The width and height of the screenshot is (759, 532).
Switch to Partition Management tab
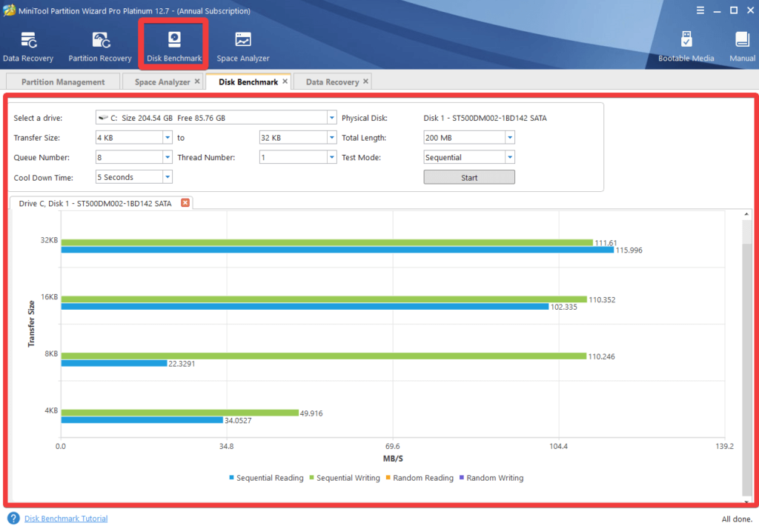(x=63, y=82)
